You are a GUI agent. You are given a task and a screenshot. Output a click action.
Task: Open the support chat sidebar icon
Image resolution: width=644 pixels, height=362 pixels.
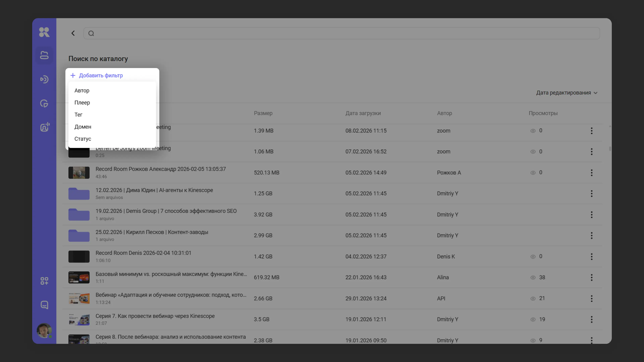[x=44, y=305]
